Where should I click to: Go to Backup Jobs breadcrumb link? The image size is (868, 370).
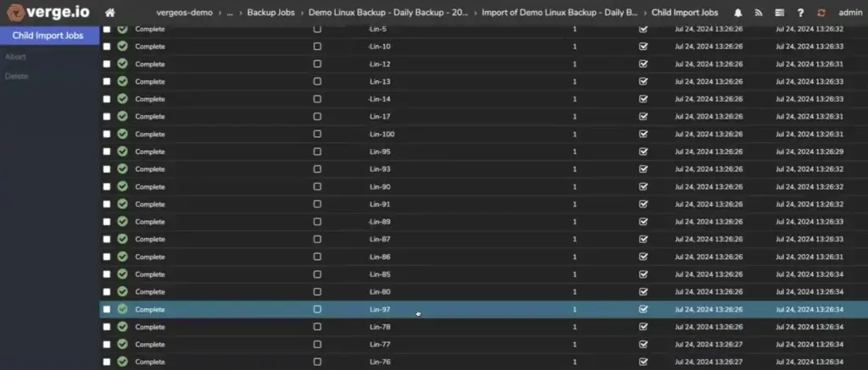pos(271,13)
